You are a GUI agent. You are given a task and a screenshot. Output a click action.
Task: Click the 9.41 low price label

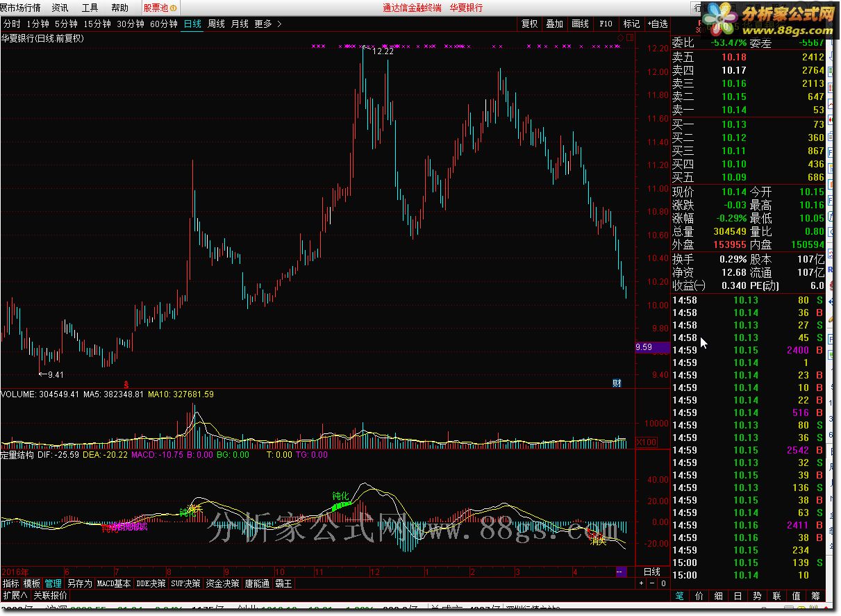[56, 375]
